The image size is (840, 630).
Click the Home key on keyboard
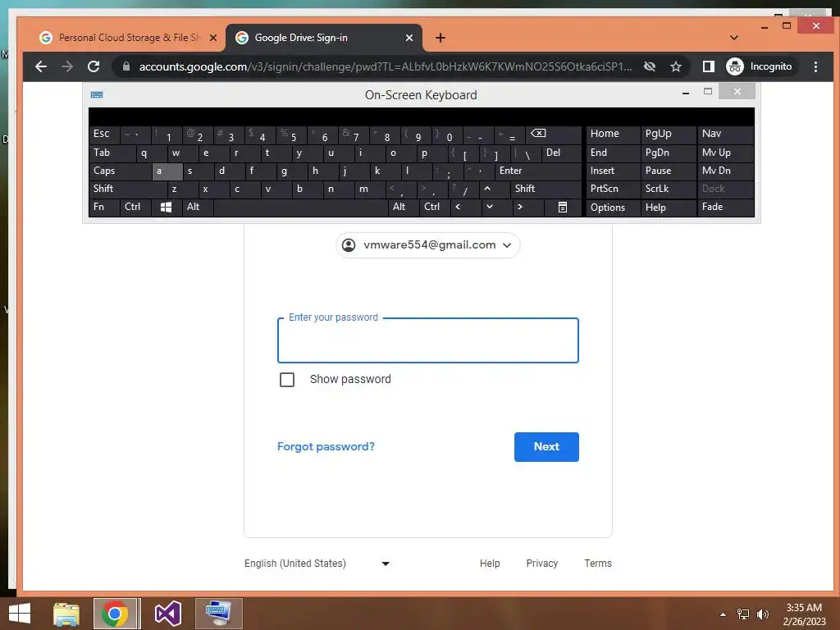pos(613,135)
